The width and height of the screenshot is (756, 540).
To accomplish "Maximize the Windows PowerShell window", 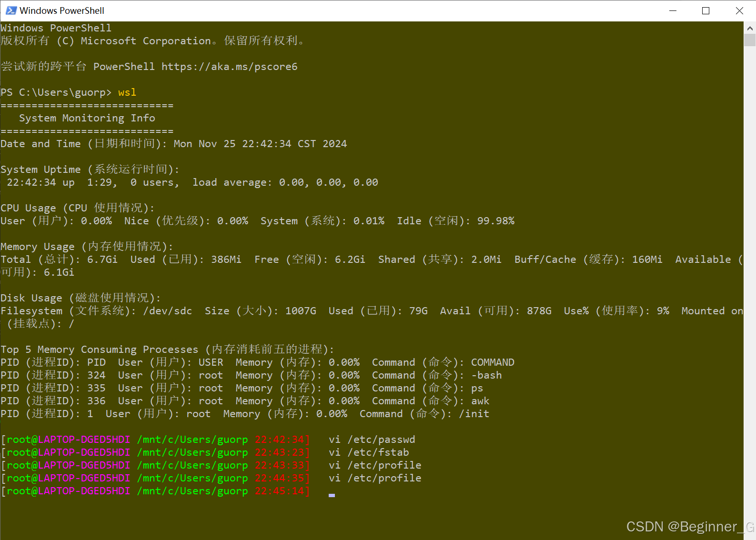I will pos(706,10).
